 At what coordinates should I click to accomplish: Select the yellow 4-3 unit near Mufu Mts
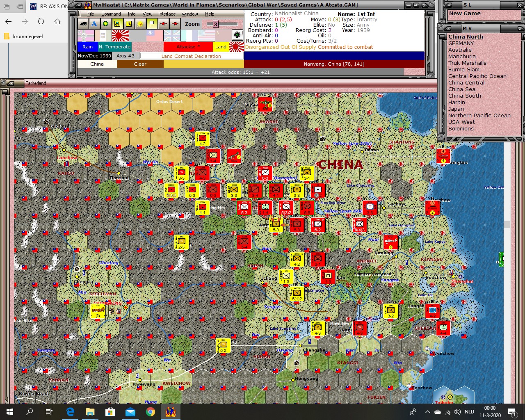(x=317, y=328)
